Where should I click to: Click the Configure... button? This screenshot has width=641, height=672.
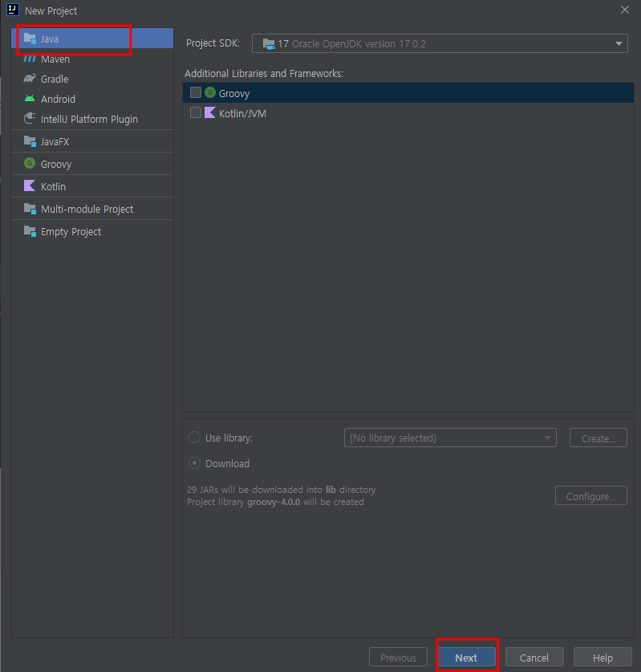pos(591,496)
